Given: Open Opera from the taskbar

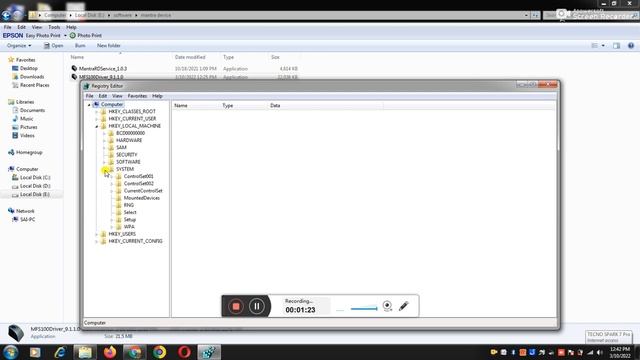Looking at the screenshot, I should [x=184, y=352].
